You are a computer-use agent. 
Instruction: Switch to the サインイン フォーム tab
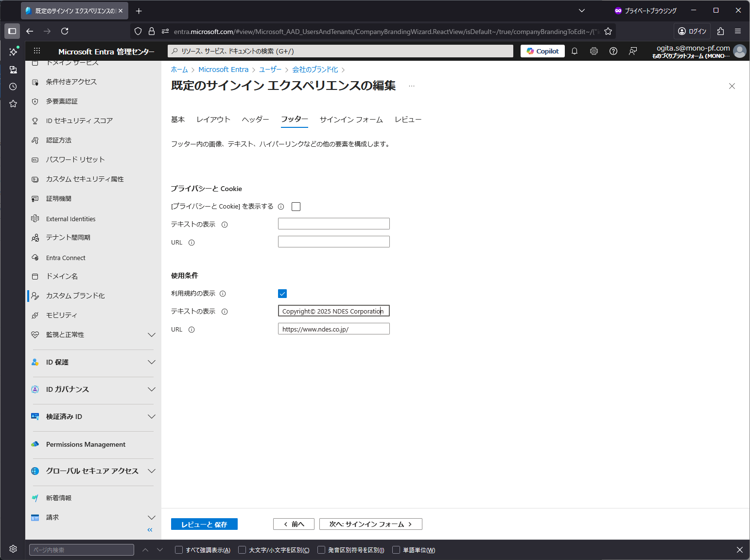click(x=351, y=120)
